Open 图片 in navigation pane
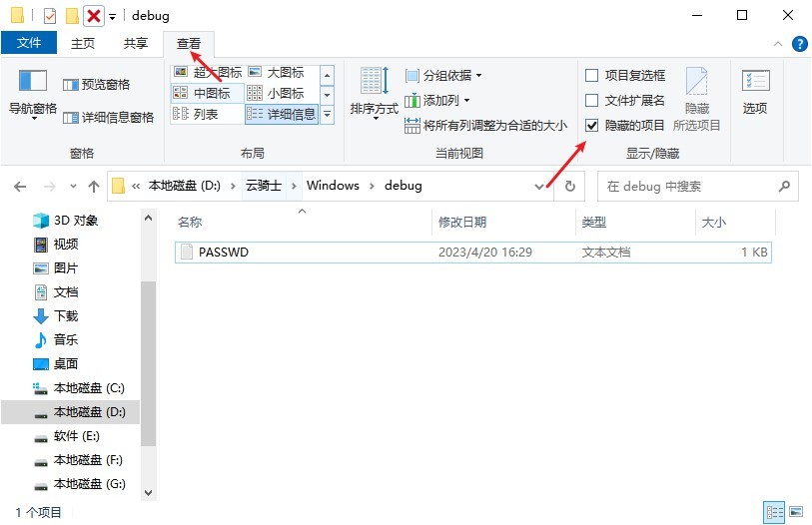The width and height of the screenshot is (812, 525). [57, 267]
